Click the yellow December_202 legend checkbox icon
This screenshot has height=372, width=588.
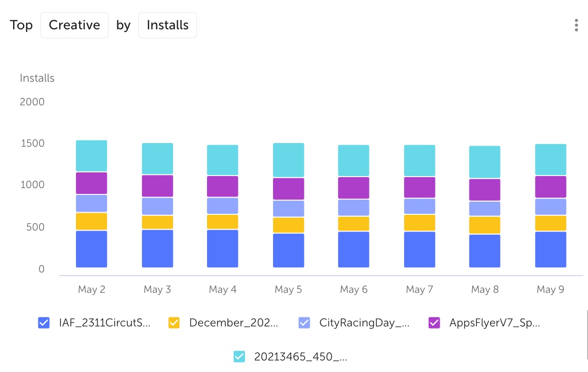click(173, 323)
